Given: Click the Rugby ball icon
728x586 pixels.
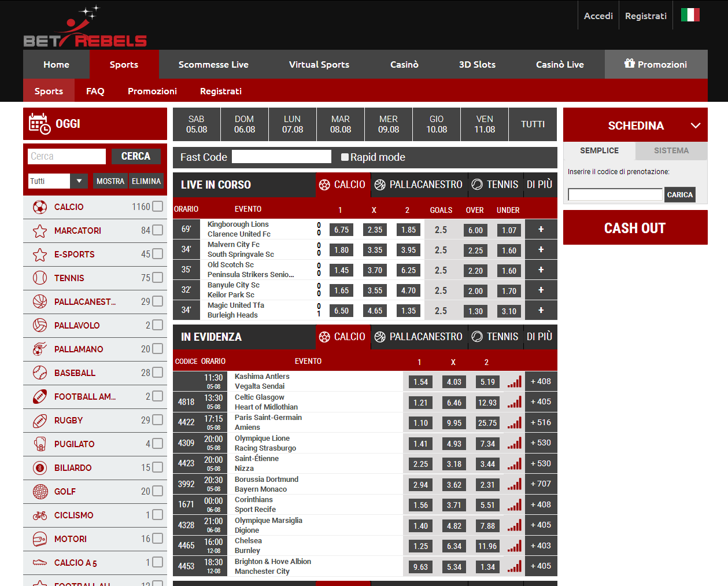Looking at the screenshot, I should point(40,421).
